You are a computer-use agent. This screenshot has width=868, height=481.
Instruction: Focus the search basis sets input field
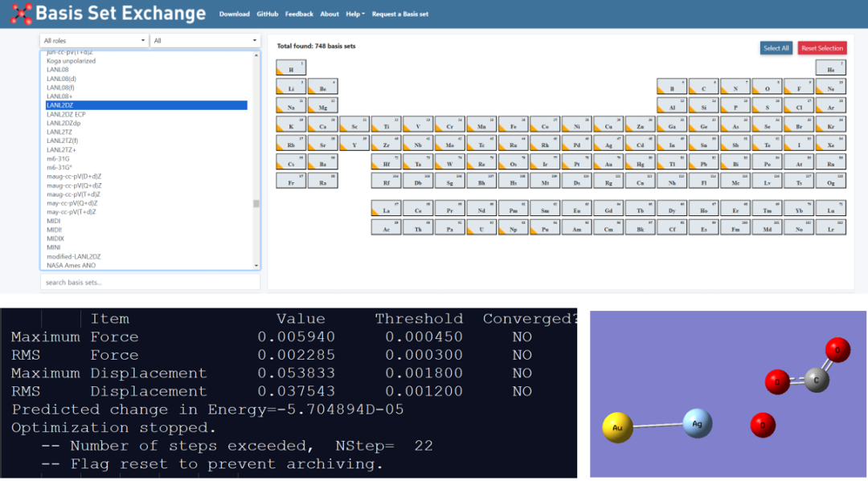[150, 283]
